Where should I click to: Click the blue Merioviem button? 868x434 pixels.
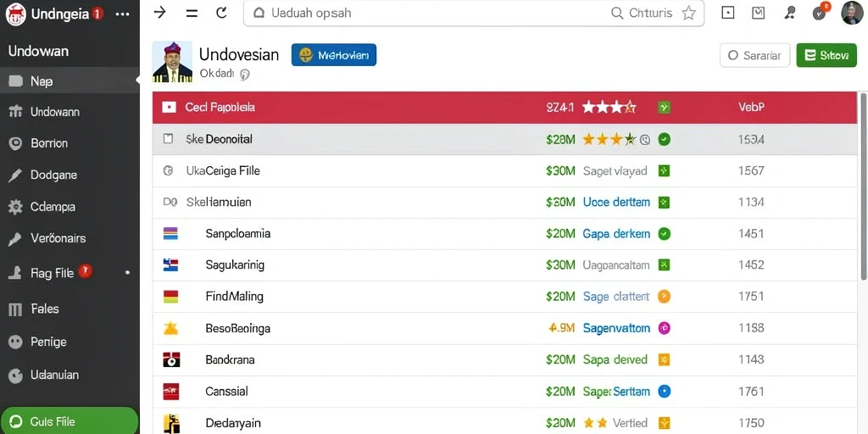pyautogui.click(x=334, y=55)
